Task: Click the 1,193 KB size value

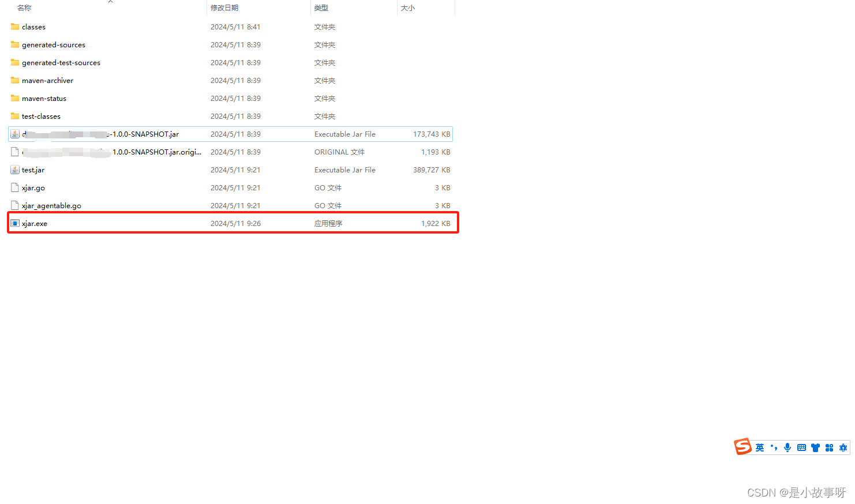Action: coord(436,152)
